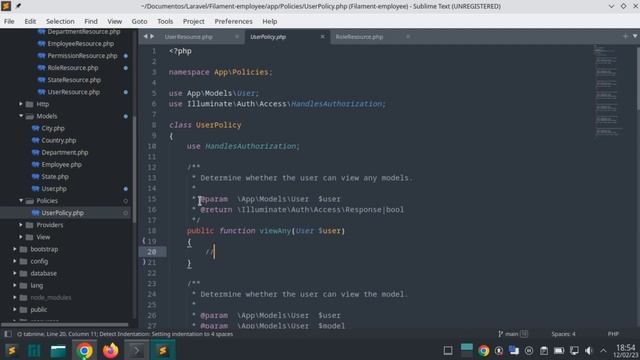Expand the Providers folder
Screen dimensions: 640x360
(21, 225)
